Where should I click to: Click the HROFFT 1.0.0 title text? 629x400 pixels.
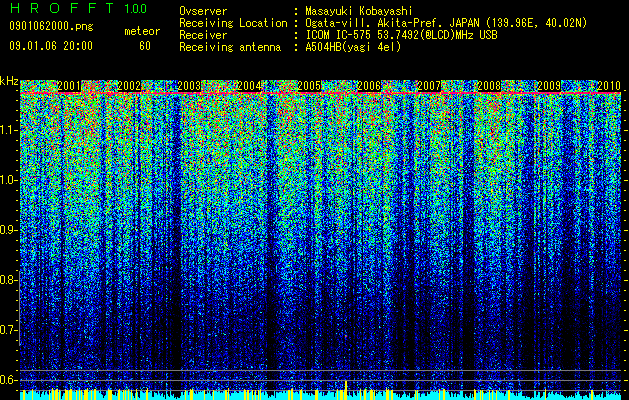pyautogui.click(x=79, y=8)
